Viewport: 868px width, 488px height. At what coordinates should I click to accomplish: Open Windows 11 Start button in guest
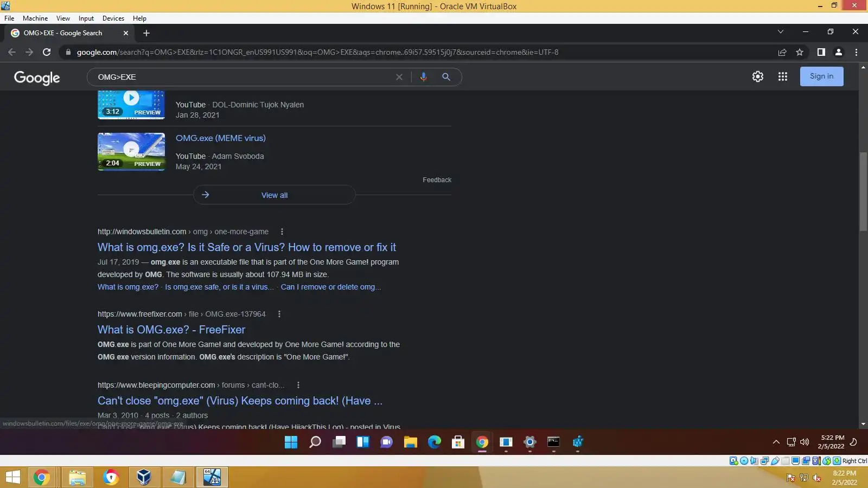291,442
